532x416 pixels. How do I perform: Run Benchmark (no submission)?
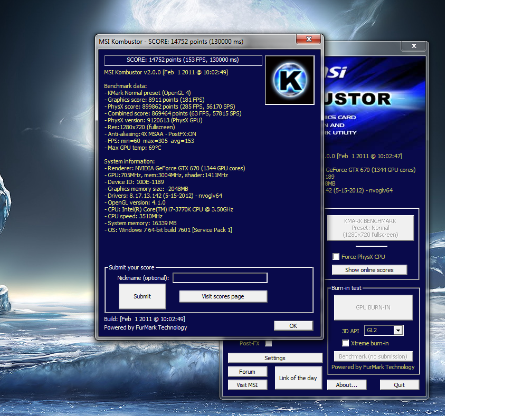click(x=373, y=356)
